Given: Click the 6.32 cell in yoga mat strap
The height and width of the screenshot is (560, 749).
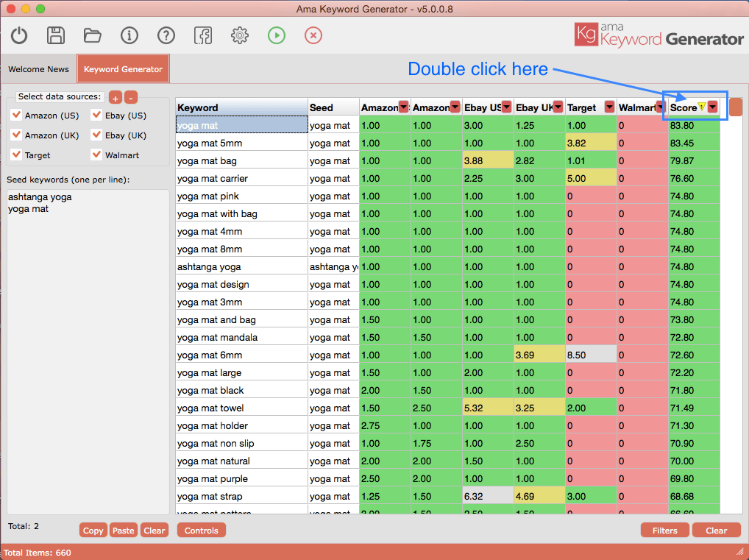Looking at the screenshot, I should [x=488, y=497].
